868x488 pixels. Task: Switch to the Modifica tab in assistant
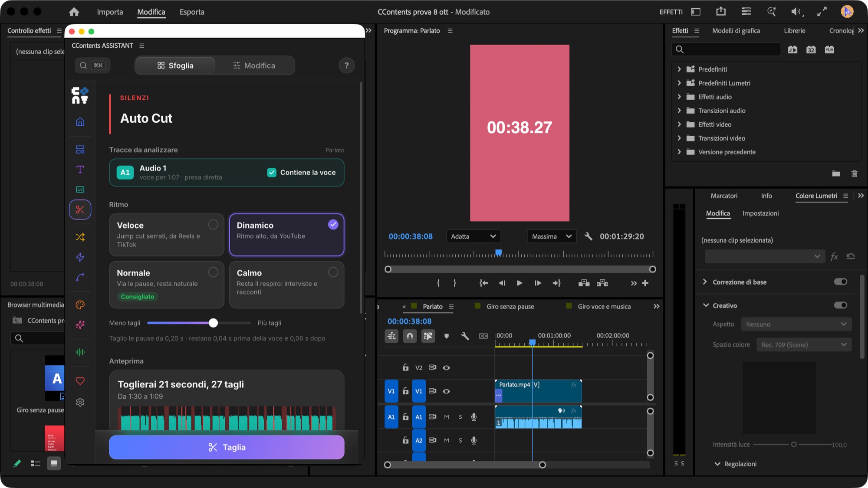point(254,66)
